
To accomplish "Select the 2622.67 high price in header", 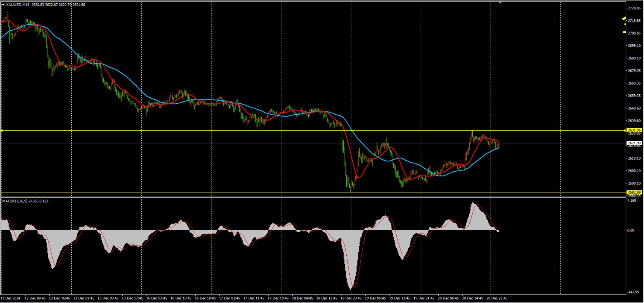I will pos(51,5).
